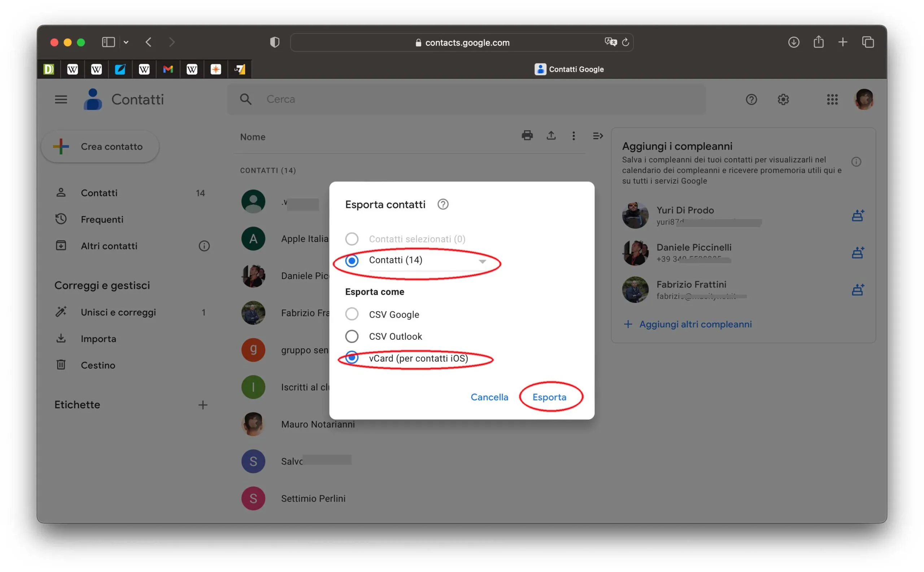
Task: Choose the CSV Outlook export format
Action: [x=351, y=336]
